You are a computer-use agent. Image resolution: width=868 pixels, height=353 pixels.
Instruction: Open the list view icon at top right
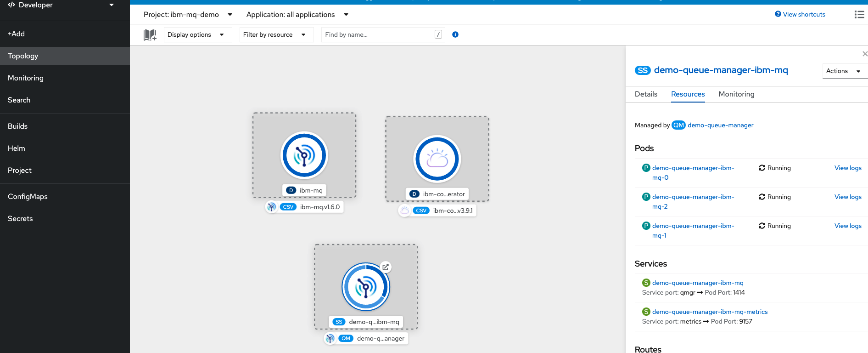click(859, 15)
